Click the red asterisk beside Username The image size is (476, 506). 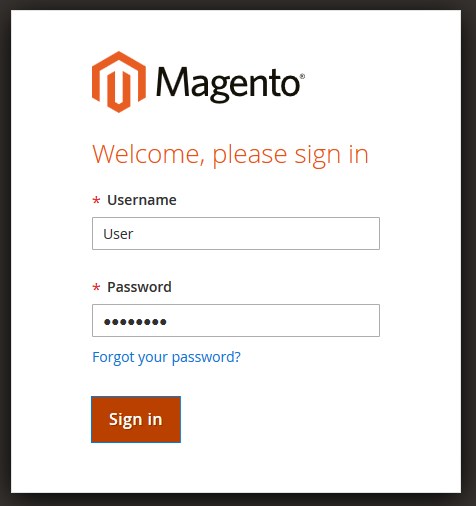tap(96, 200)
